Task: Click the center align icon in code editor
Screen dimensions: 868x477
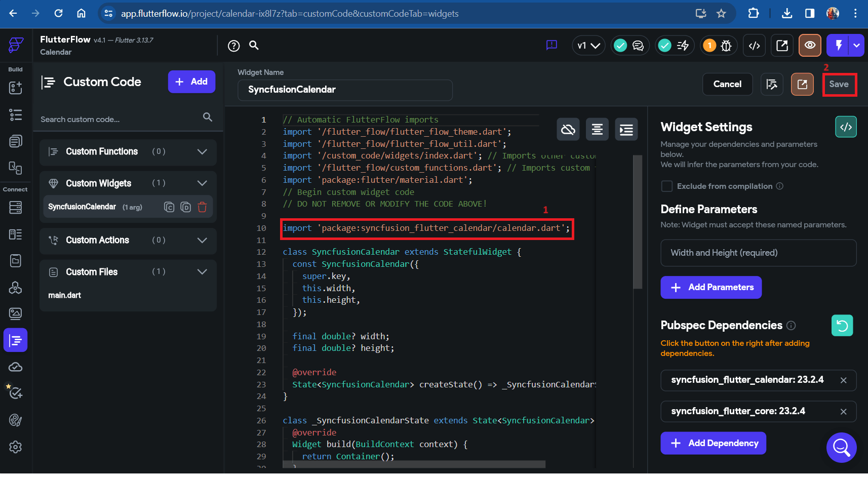Action: click(x=597, y=130)
